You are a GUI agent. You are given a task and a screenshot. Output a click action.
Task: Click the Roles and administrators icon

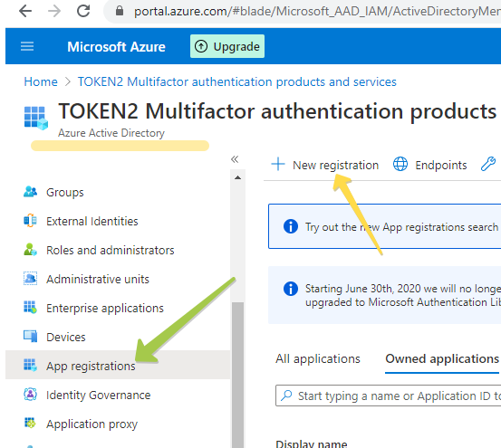[x=31, y=250]
